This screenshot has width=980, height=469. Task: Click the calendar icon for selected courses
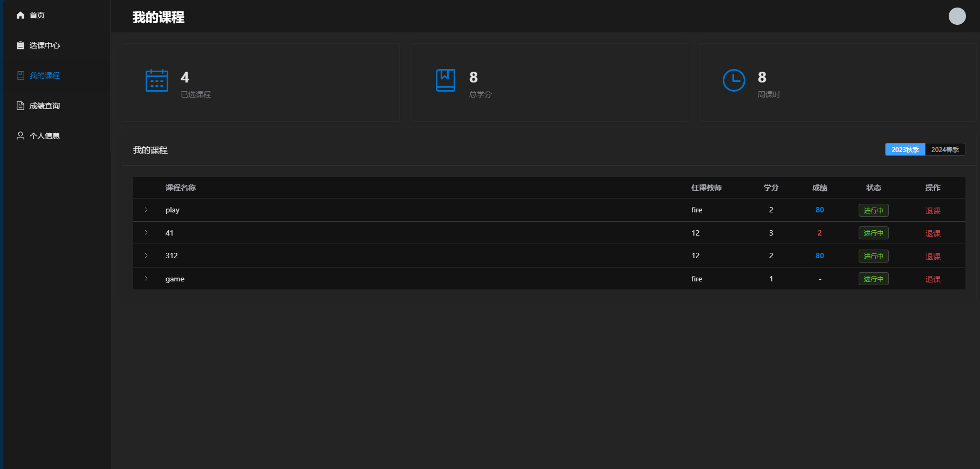coord(157,80)
